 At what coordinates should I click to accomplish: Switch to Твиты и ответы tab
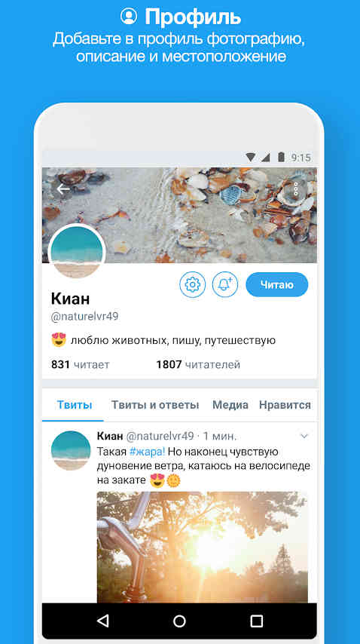(x=155, y=405)
